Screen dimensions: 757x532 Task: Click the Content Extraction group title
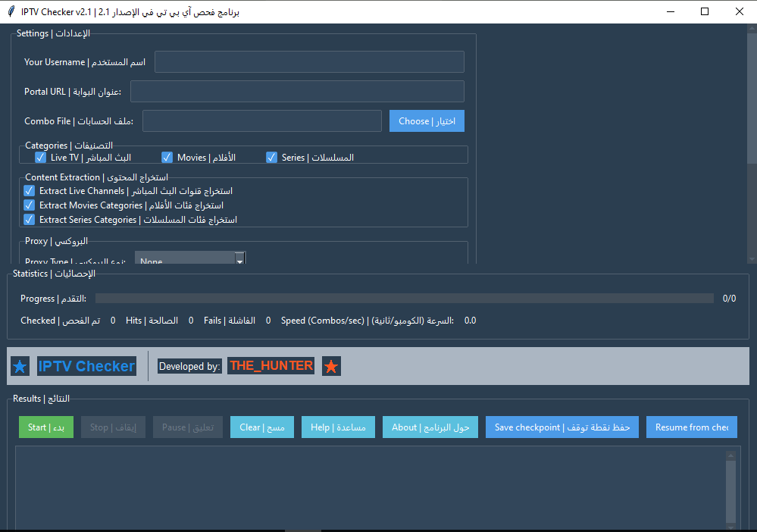tap(96, 177)
